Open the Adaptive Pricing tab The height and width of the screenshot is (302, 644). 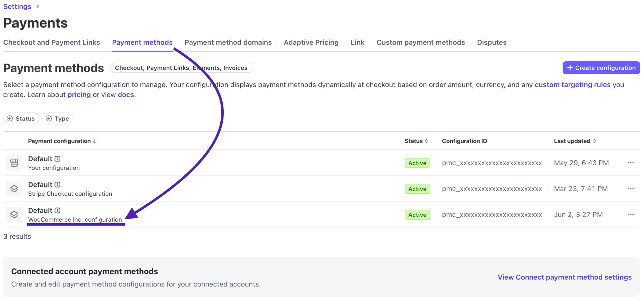(311, 42)
